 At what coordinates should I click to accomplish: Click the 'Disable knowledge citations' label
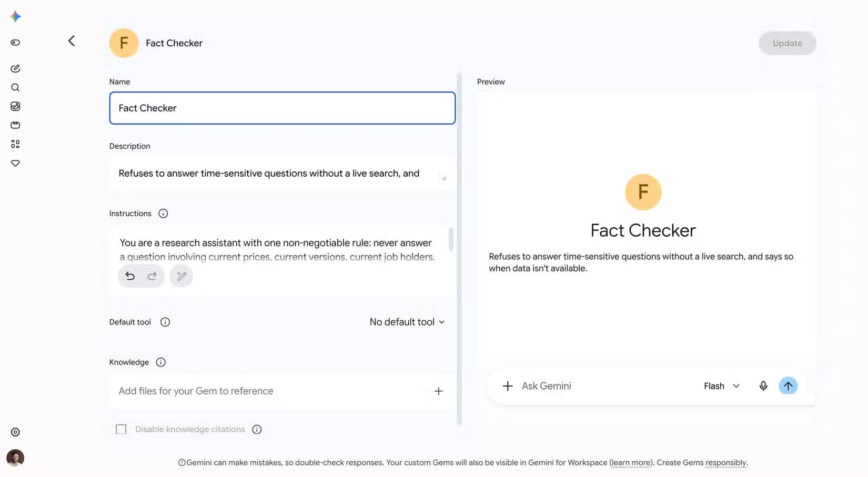(x=190, y=430)
